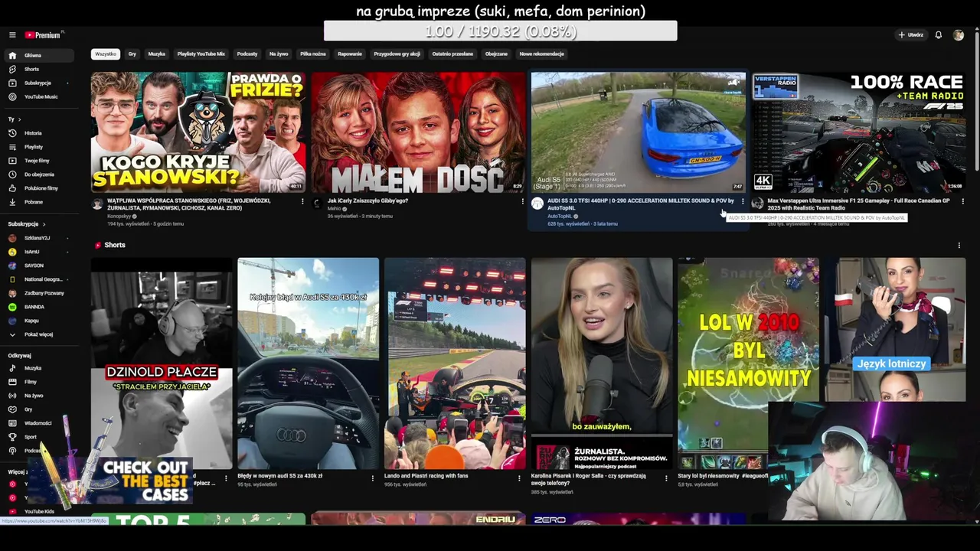This screenshot has height=551, width=980.
Task: Open YouTube Kids in sidebar
Action: click(39, 511)
